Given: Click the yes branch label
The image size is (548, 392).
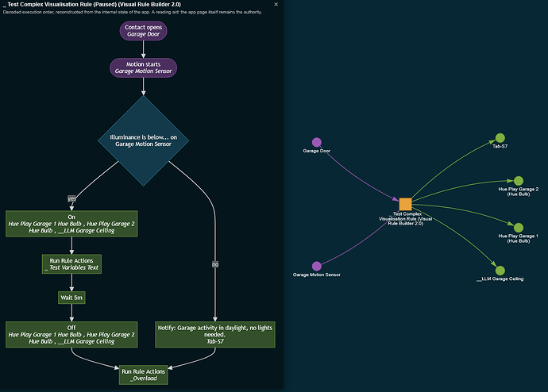Looking at the screenshot, I should coord(71,198).
